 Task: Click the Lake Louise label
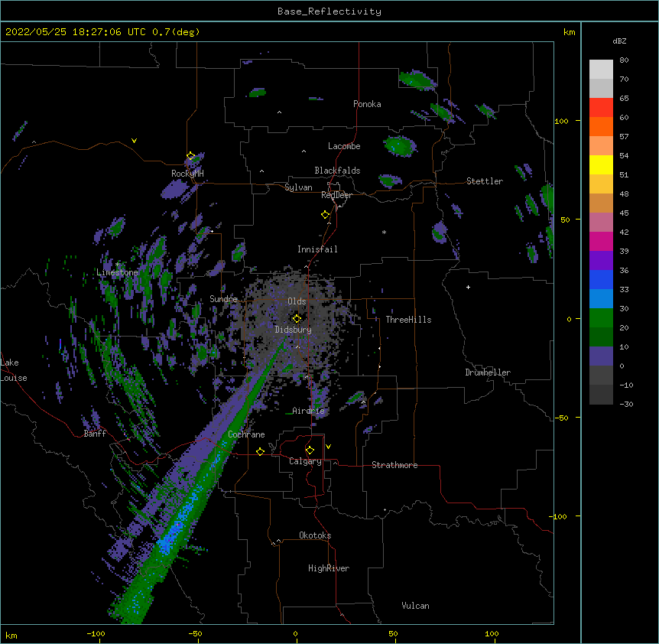(14, 370)
